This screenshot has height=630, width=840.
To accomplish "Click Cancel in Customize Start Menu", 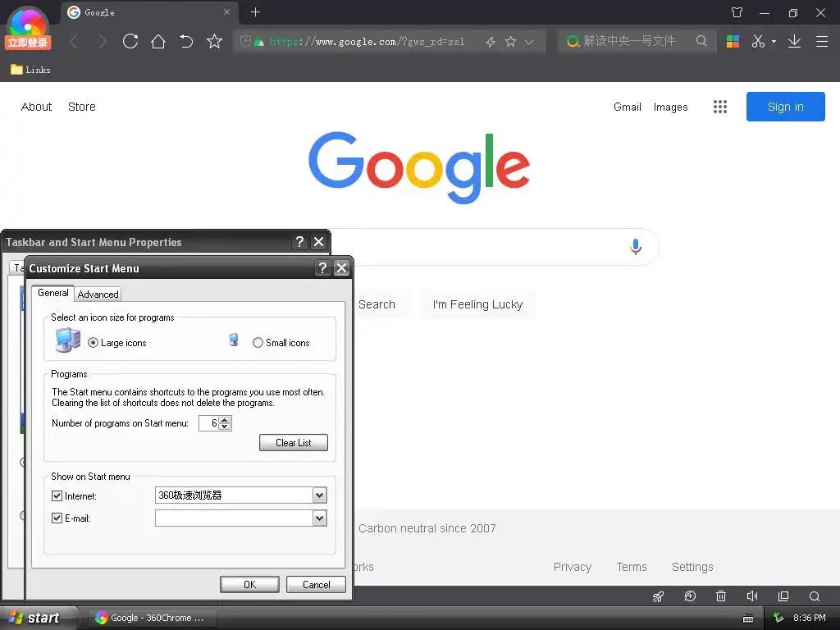I will pos(316,584).
